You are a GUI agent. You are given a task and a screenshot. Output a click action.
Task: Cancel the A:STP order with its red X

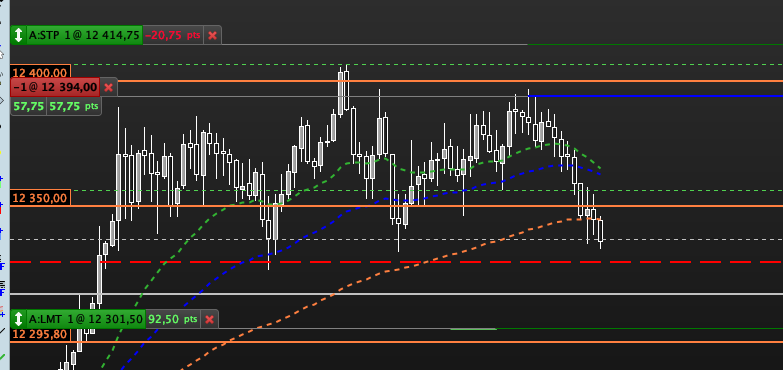(x=212, y=35)
